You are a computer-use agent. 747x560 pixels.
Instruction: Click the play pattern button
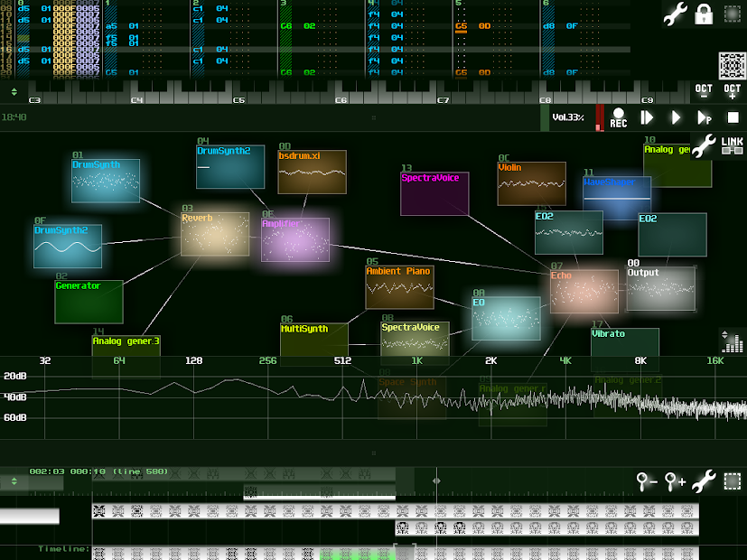[x=705, y=117]
